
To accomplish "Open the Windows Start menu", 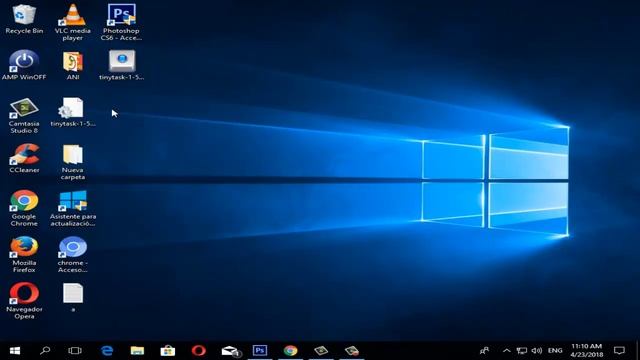I will click(15, 351).
